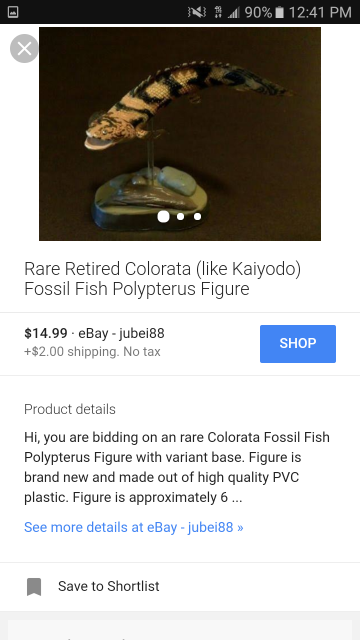The height and width of the screenshot is (640, 360).
Task: Tap the SHOP button
Action: [298, 344]
